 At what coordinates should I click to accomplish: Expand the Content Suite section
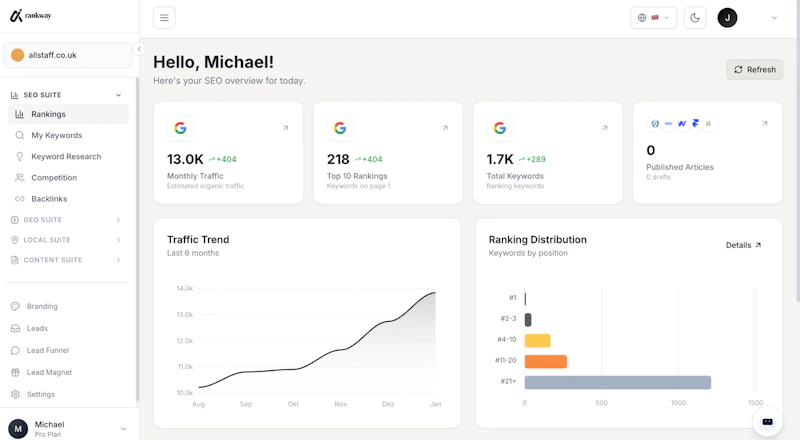[66, 260]
